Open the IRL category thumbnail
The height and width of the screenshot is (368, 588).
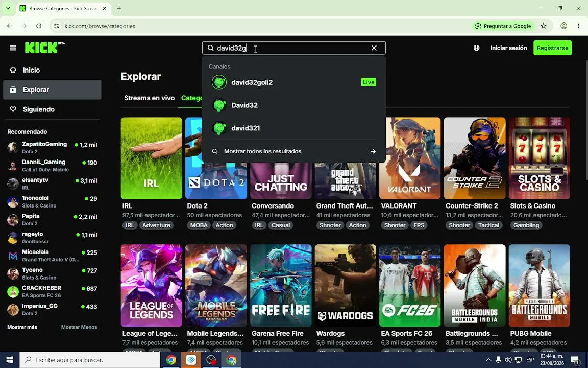(152, 158)
